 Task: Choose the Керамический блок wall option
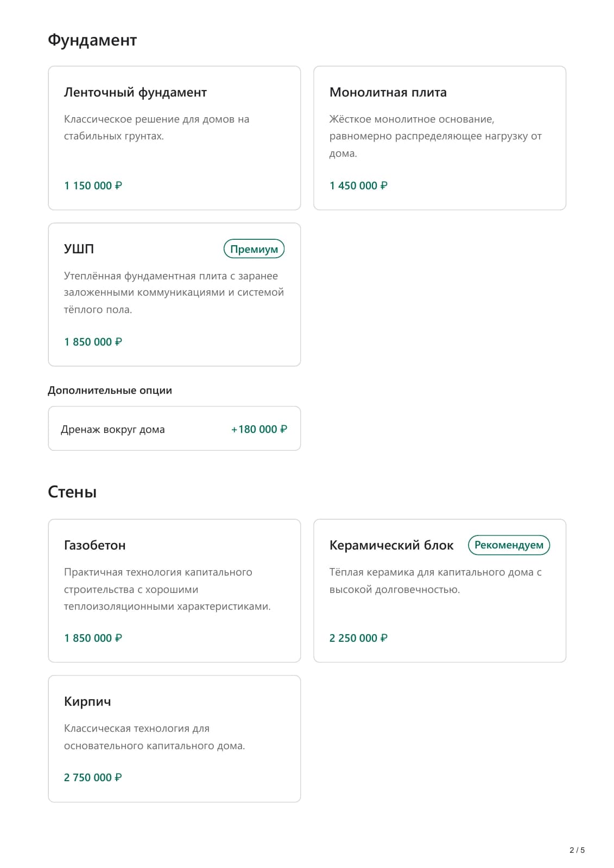[x=440, y=591]
